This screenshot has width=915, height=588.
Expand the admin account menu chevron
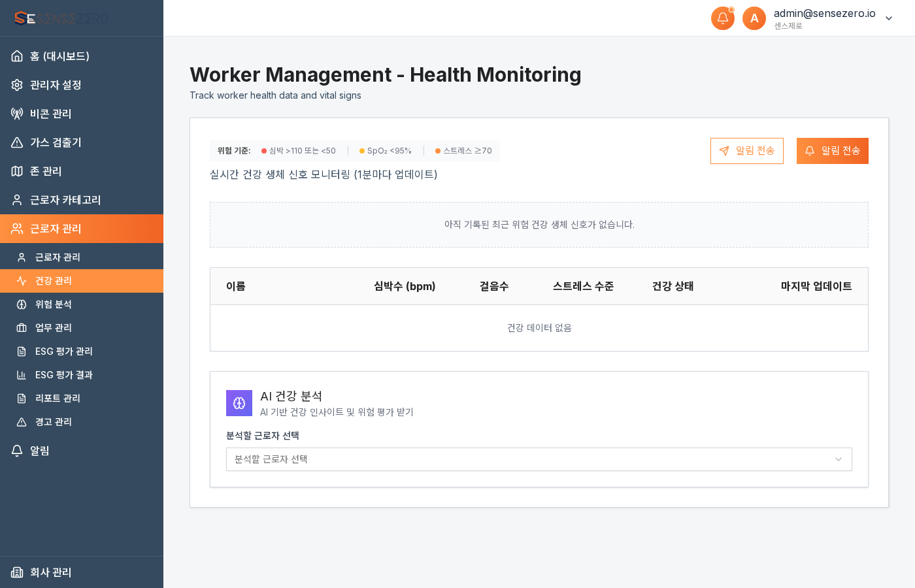888,18
